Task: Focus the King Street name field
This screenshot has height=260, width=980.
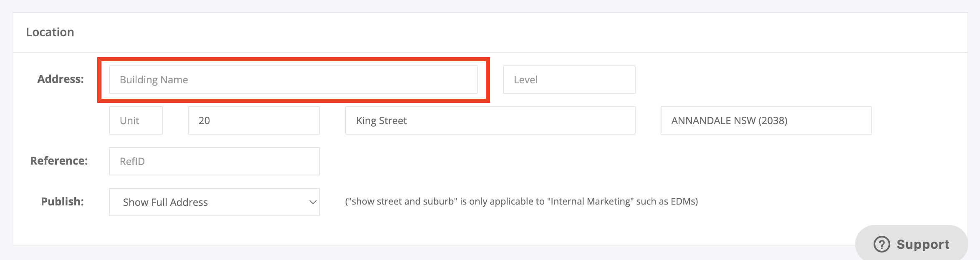Action: coord(490,120)
